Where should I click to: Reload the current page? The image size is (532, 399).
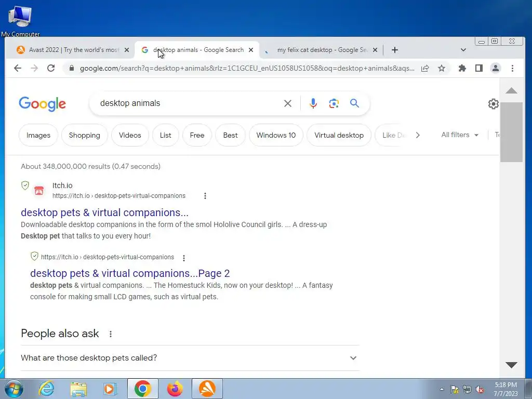click(51, 68)
